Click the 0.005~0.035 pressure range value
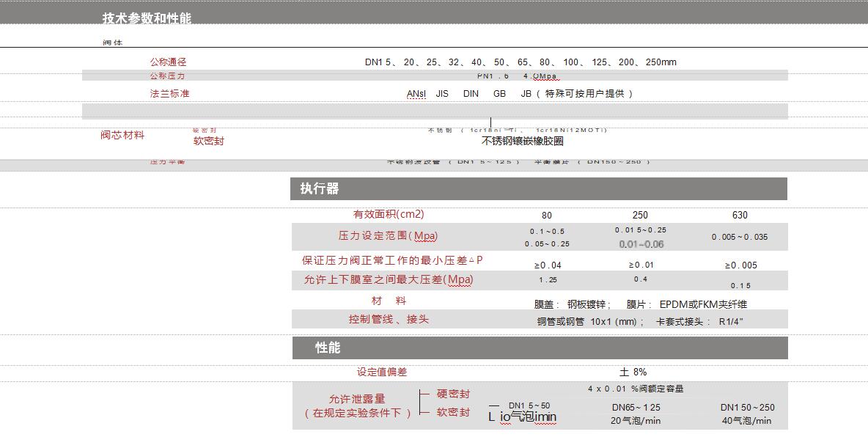Screen dimensions: 868x437 click(x=740, y=237)
